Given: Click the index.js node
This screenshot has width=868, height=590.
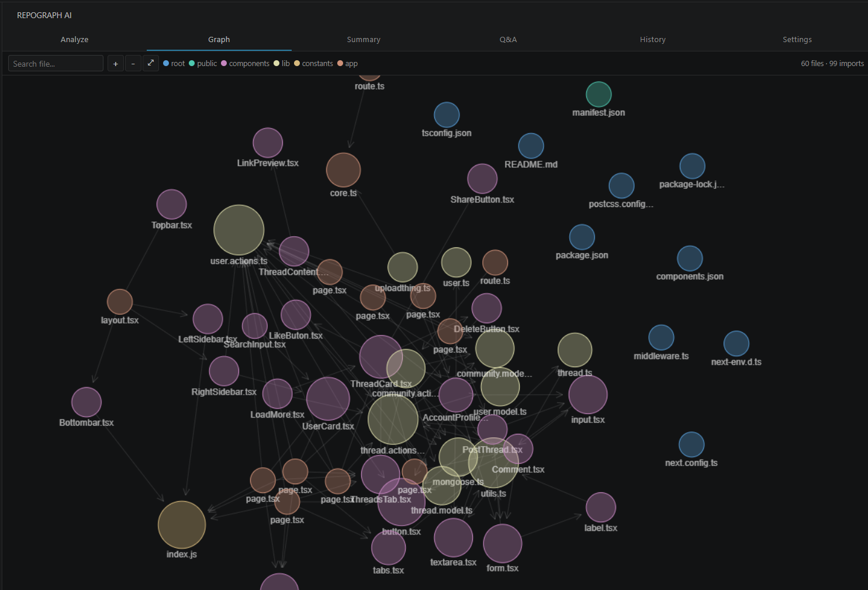Looking at the screenshot, I should click(x=181, y=525).
